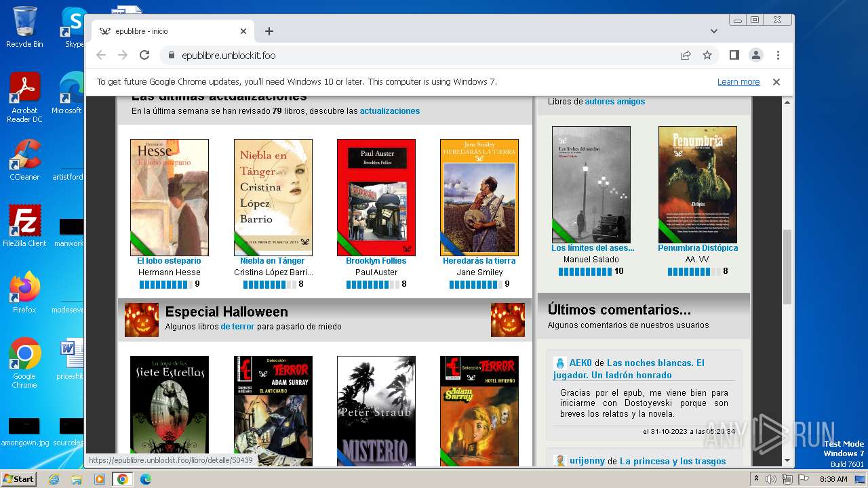
Task: Click left Halloween pumpkin icon
Action: coord(142,320)
